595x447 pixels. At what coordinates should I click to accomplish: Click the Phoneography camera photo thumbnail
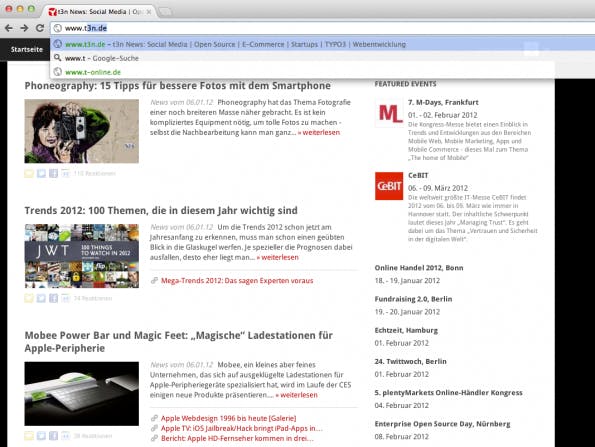[x=82, y=131]
